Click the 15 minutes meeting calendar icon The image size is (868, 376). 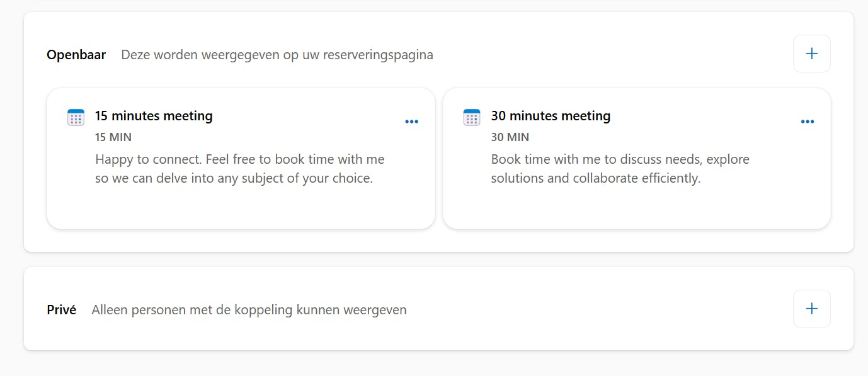tap(76, 118)
